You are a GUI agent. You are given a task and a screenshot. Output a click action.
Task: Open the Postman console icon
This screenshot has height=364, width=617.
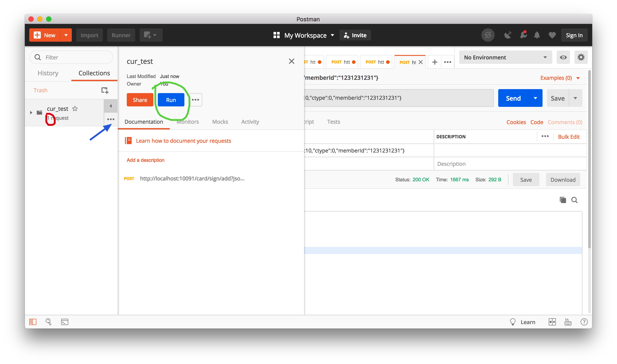pos(64,322)
